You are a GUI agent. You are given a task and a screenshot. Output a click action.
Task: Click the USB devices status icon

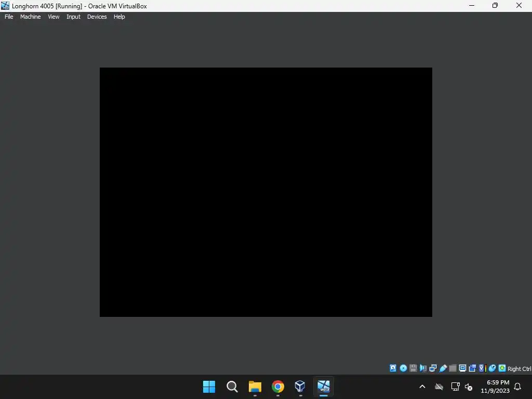443,368
